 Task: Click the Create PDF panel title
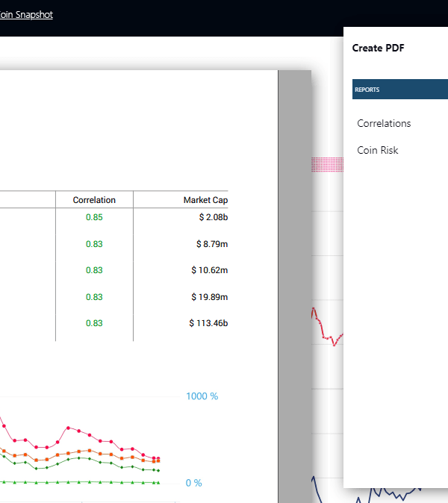(x=378, y=48)
